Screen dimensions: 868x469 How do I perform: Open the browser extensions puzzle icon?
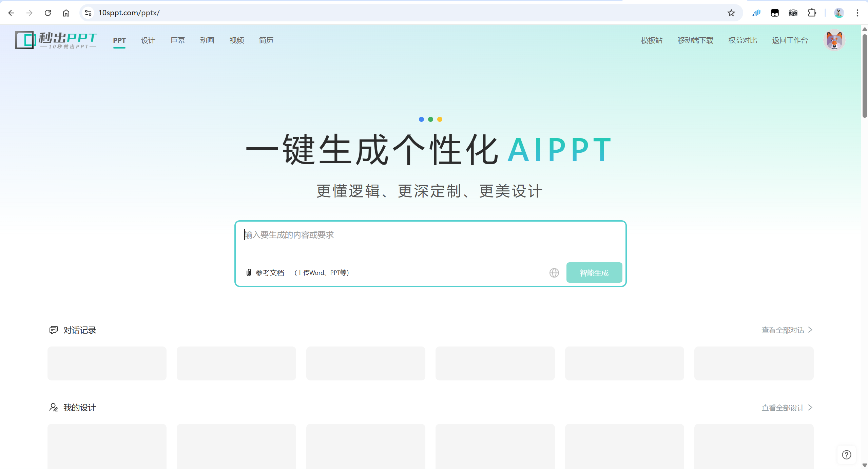tap(812, 13)
